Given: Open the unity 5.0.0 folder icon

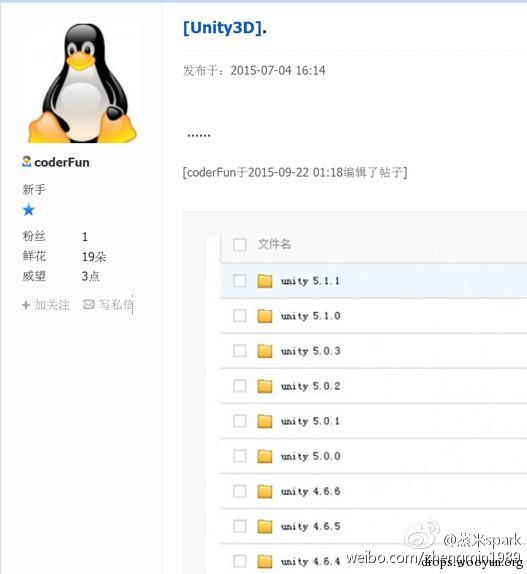Looking at the screenshot, I should [265, 456].
